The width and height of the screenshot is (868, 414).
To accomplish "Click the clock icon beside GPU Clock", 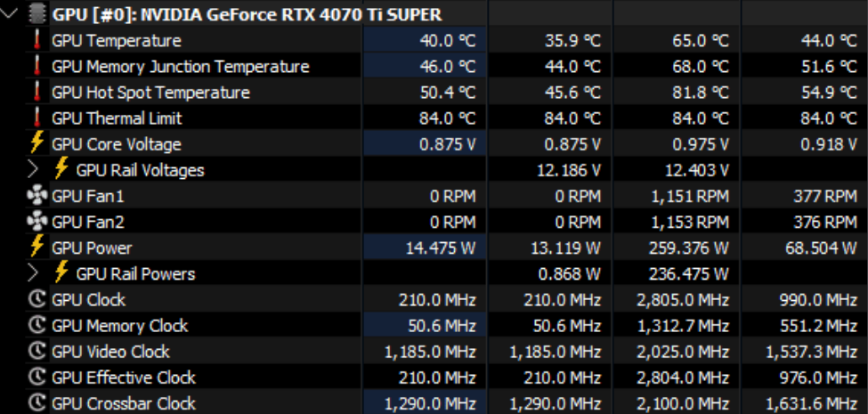I will 37,299.
